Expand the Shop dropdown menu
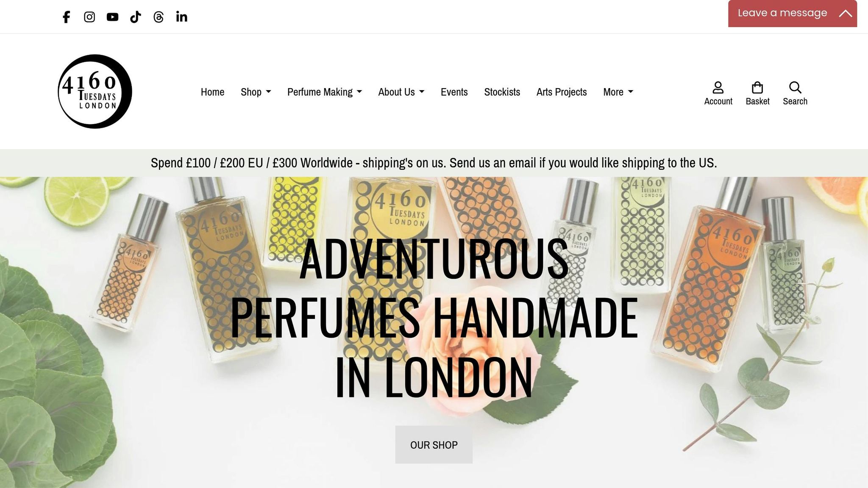 256,92
